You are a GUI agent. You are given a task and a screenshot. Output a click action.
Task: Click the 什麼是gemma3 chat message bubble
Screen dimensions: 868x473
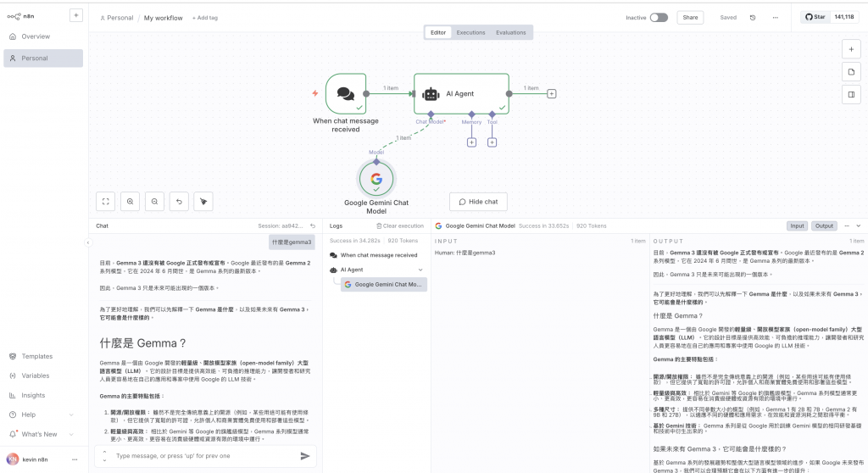[292, 242]
